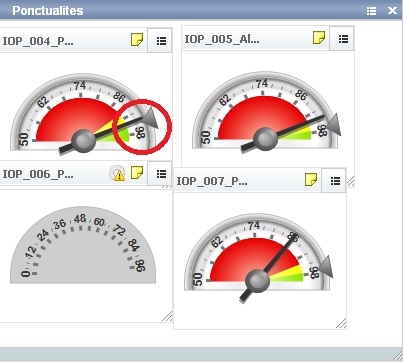403x362 pixels.
Task: Click the IOP_007_P widget resize corner handle
Action: (341, 323)
